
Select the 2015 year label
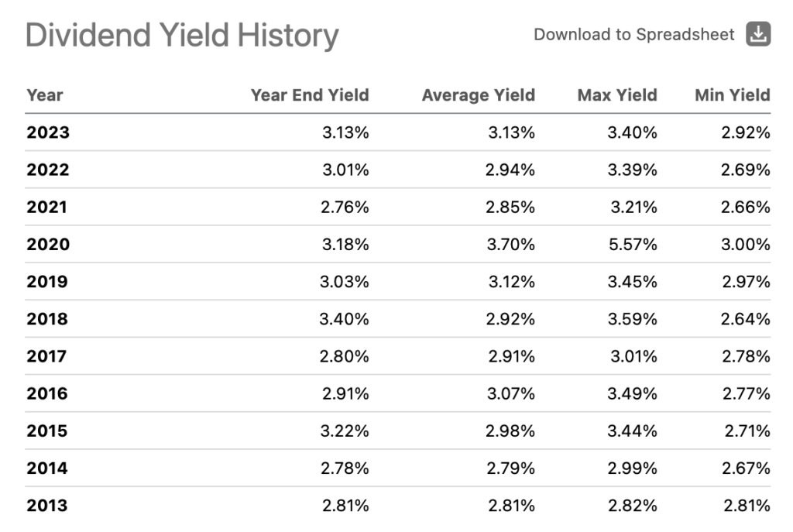[x=47, y=431]
